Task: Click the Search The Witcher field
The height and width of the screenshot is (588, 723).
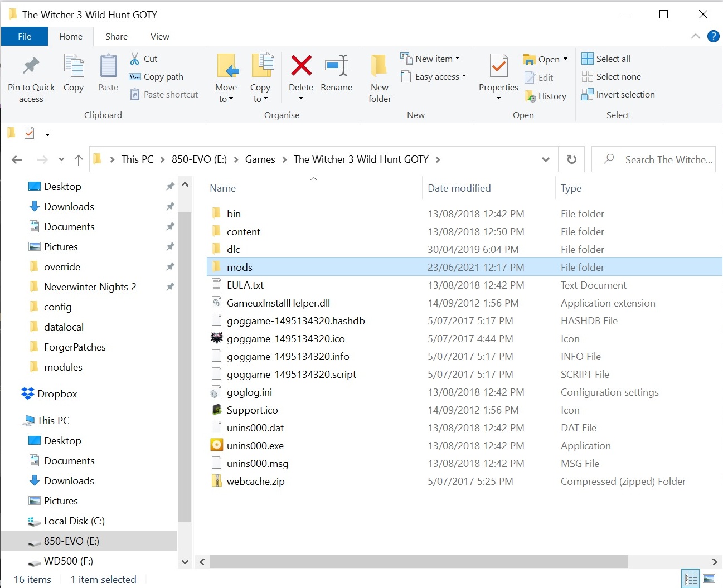Action: (x=653, y=159)
